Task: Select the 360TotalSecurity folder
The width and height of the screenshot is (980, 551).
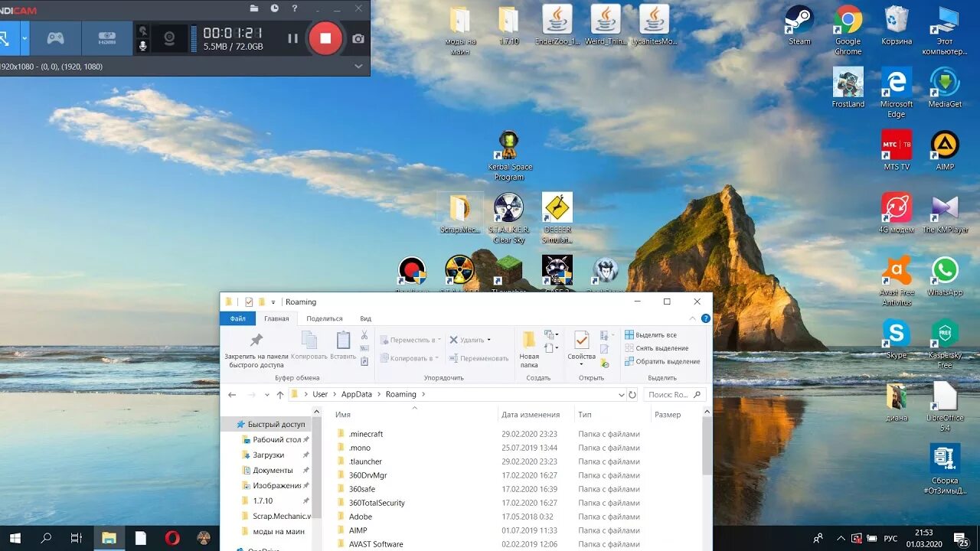Action: [377, 503]
